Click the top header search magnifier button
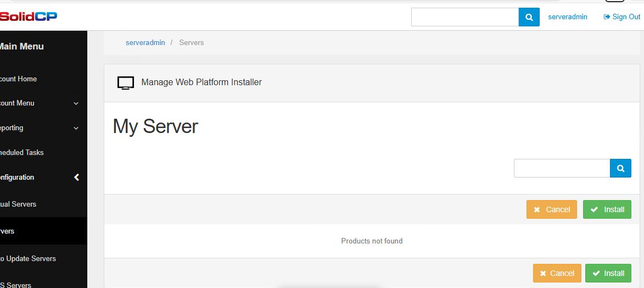Viewport: 644px width, 288px height. pyautogui.click(x=529, y=17)
